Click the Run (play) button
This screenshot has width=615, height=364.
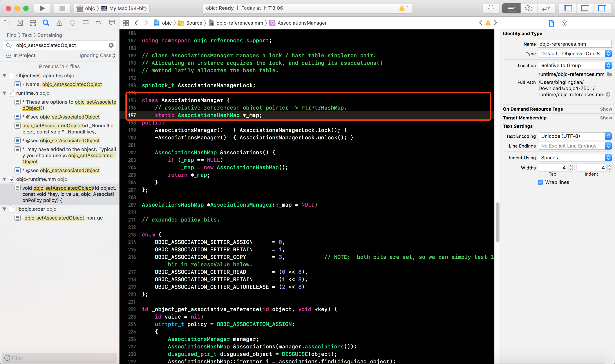pos(42,8)
